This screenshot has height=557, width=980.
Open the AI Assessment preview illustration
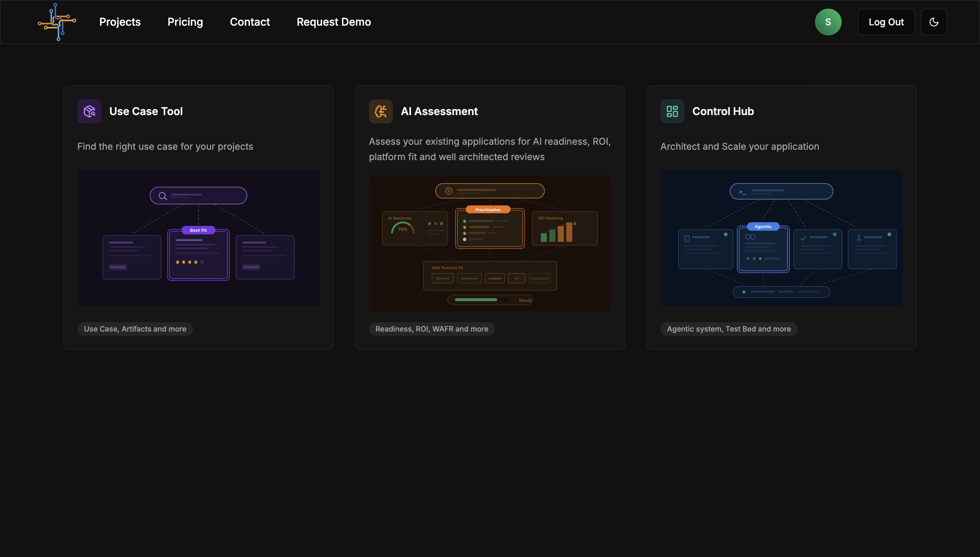click(489, 243)
